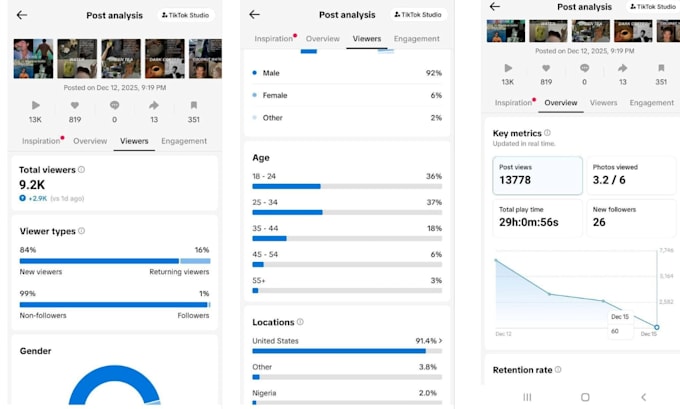Tap the shares arrow icon in right panel
This screenshot has width=680, height=409.
[x=623, y=68]
